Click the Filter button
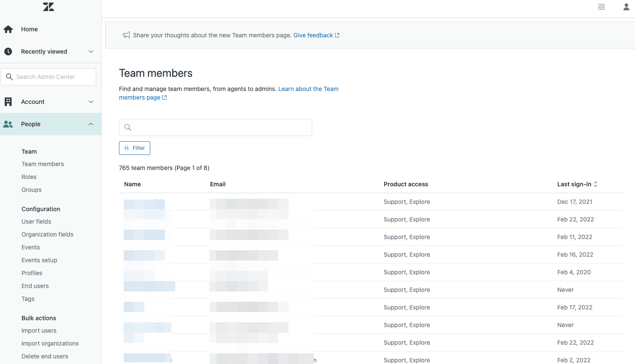Viewport: 635px width, 364px height. pyautogui.click(x=134, y=148)
